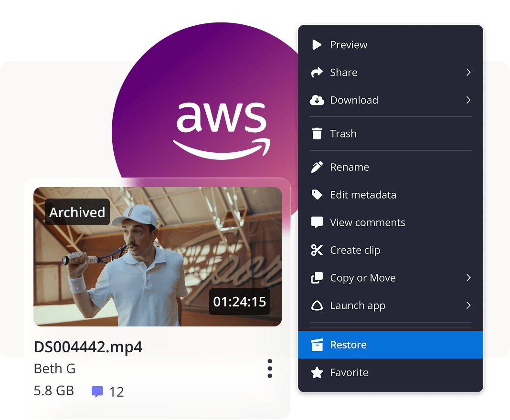
Task: Choose Share in the context menu
Action: point(390,72)
